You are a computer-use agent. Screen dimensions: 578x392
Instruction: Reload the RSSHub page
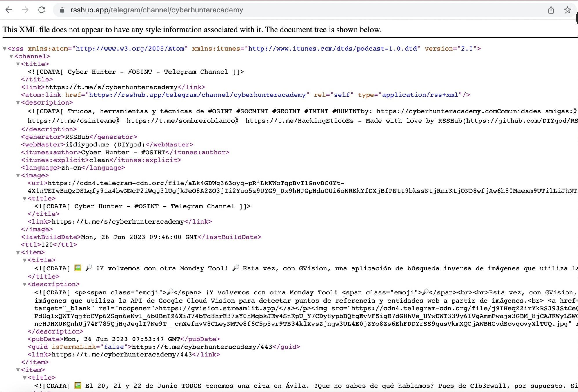click(x=42, y=10)
